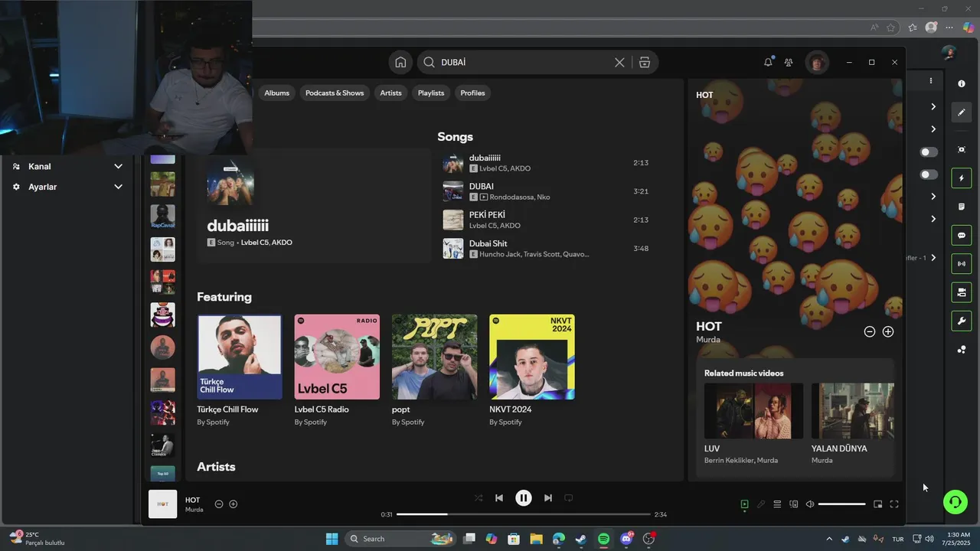
Task: Filter search results by Profiles
Action: tap(472, 93)
